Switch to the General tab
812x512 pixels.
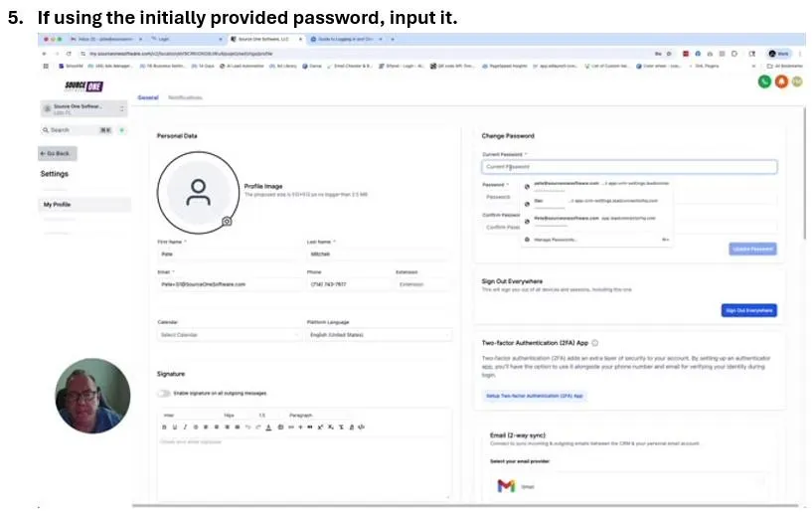[148, 97]
